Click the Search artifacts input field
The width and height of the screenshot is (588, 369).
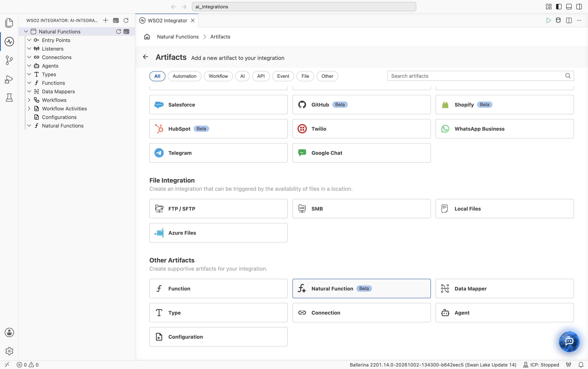click(x=480, y=76)
